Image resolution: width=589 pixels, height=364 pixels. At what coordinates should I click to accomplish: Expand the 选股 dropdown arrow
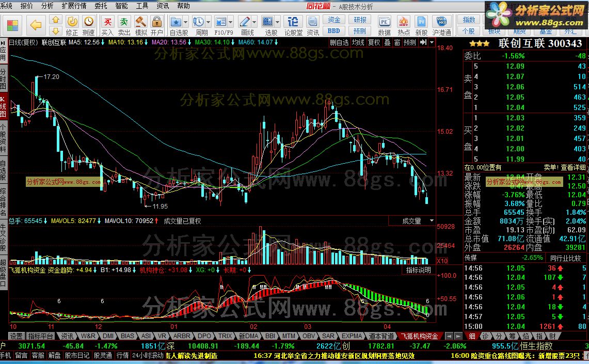[278, 22]
